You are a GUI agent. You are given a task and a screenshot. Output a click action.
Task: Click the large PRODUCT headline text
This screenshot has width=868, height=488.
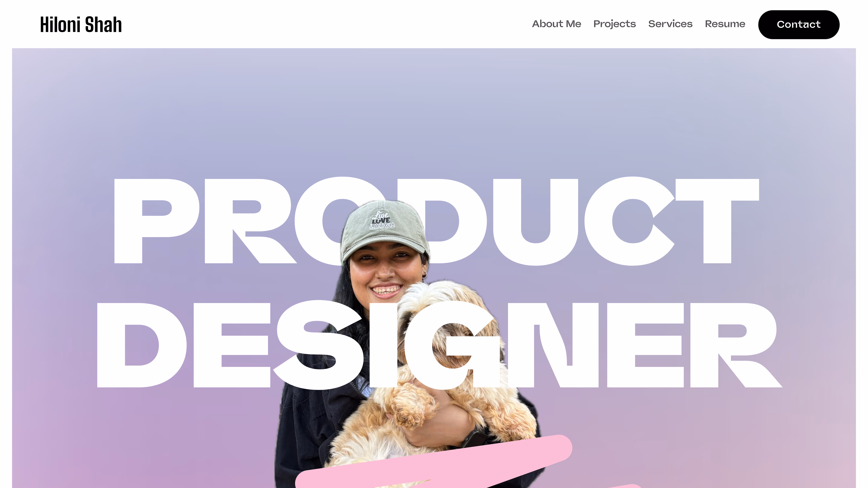(x=436, y=221)
